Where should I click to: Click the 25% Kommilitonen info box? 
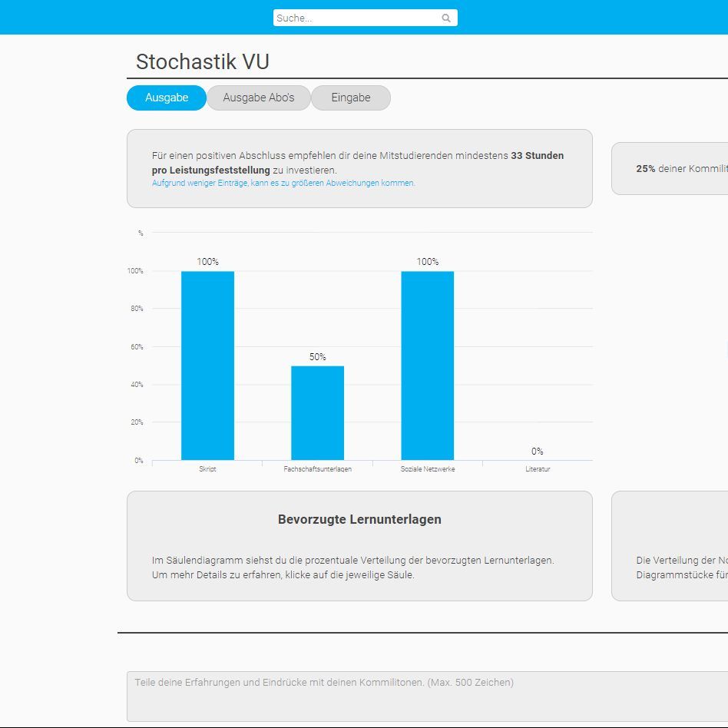point(670,169)
